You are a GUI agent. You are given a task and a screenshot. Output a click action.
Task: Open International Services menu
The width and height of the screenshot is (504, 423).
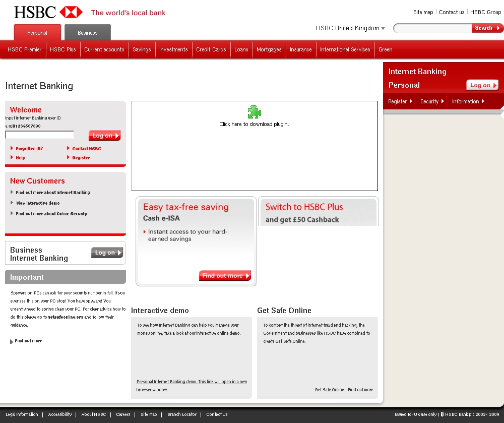[345, 49]
